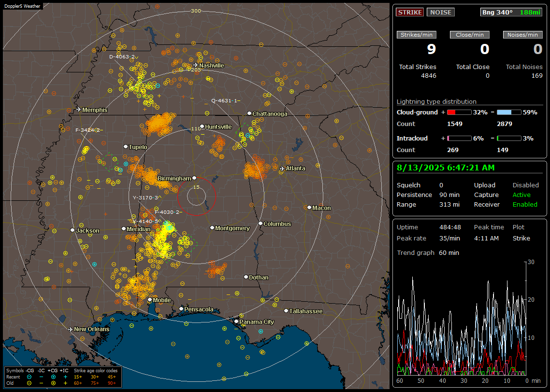Click the Peak time value 4:11 AM
The height and width of the screenshot is (392, 550).
pyautogui.click(x=486, y=238)
